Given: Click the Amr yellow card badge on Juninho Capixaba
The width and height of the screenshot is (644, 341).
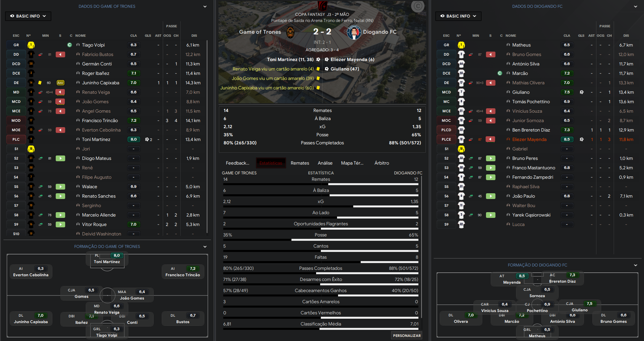Looking at the screenshot, I should click(60, 83).
